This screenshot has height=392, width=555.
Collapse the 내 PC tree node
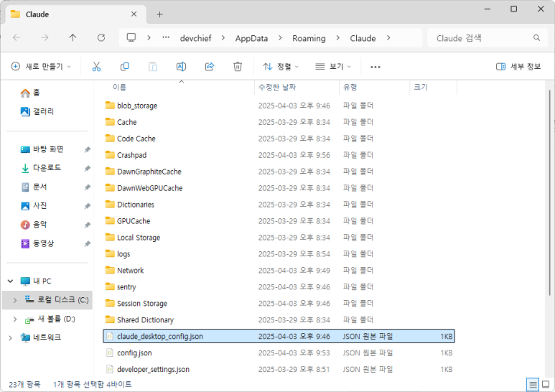coord(10,281)
